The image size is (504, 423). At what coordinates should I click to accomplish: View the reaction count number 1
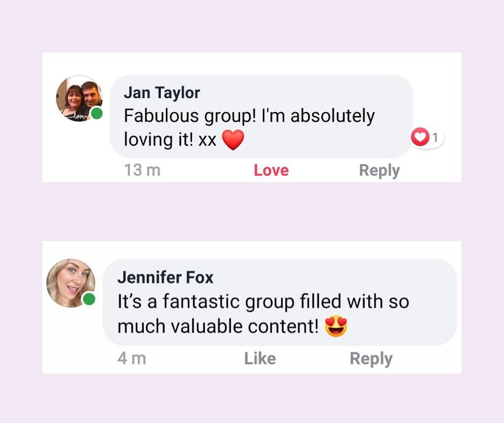point(435,138)
